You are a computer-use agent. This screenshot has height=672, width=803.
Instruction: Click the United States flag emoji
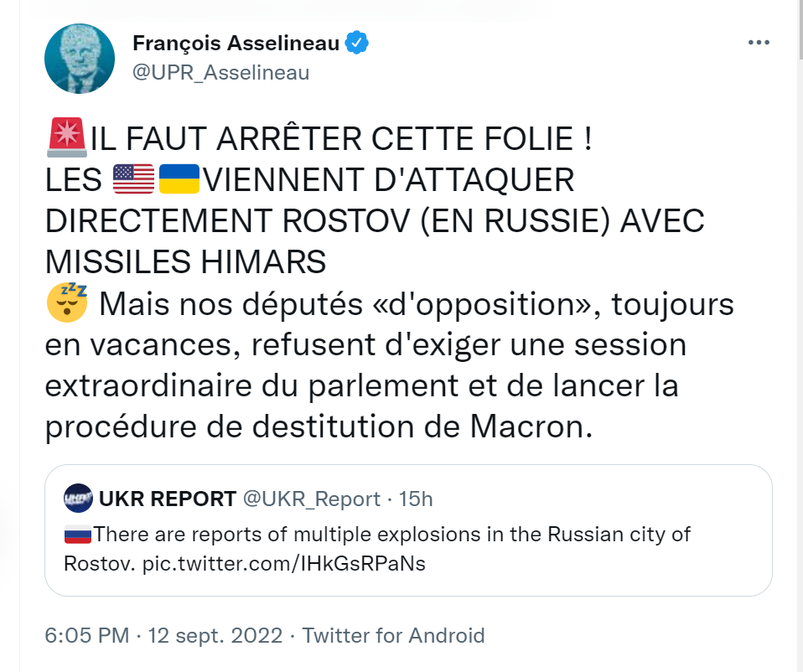[133, 179]
